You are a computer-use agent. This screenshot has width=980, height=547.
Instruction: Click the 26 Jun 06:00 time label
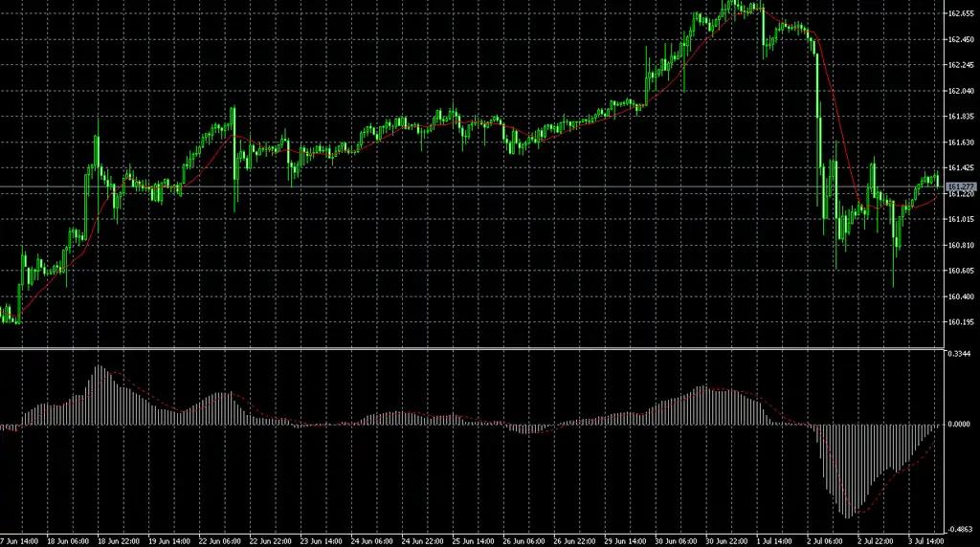click(x=523, y=541)
